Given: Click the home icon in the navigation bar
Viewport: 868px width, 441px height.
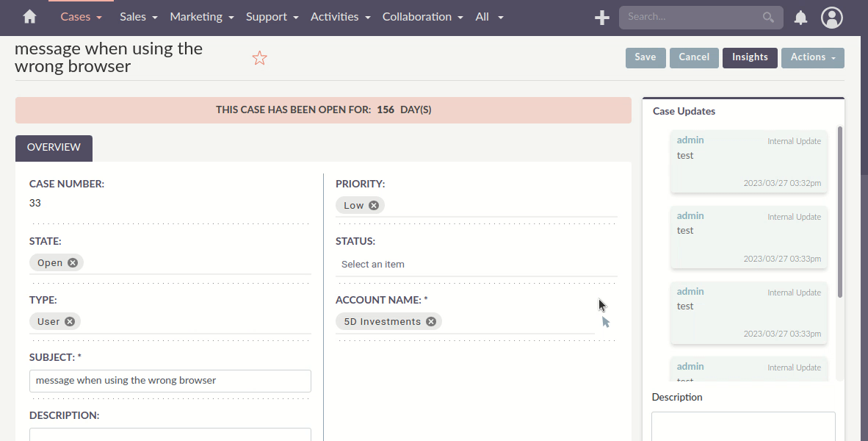Looking at the screenshot, I should (28, 16).
